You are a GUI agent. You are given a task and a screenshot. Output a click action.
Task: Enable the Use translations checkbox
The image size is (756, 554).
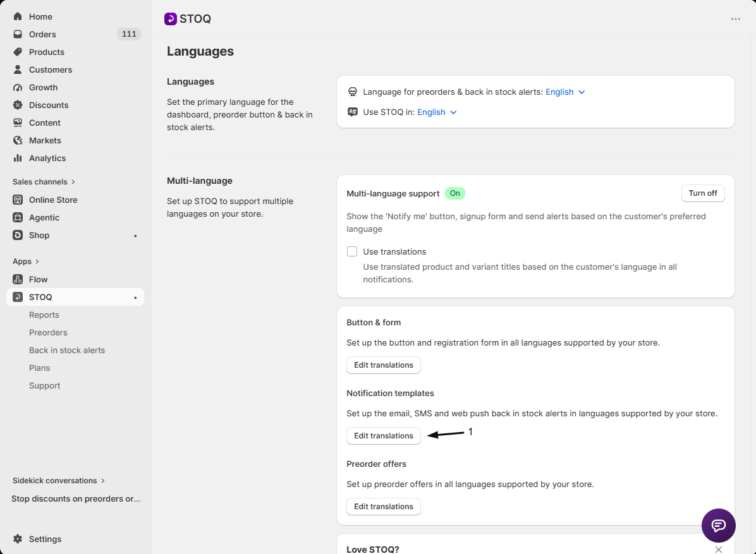click(x=352, y=251)
